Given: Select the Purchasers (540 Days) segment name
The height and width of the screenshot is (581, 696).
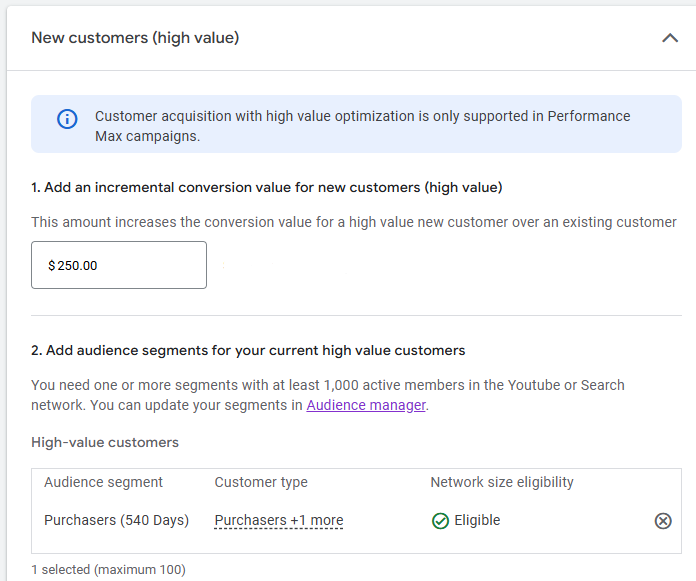Looking at the screenshot, I should [114, 520].
